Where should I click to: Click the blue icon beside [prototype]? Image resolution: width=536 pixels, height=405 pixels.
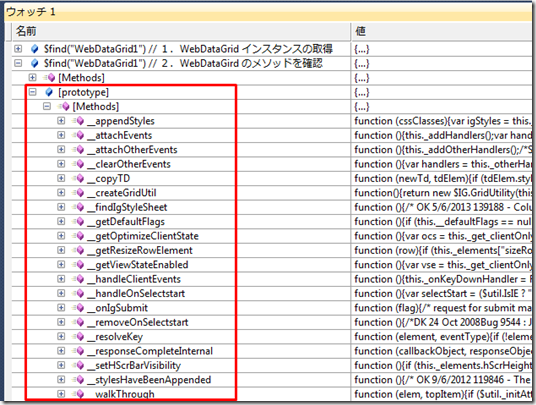tap(49, 92)
